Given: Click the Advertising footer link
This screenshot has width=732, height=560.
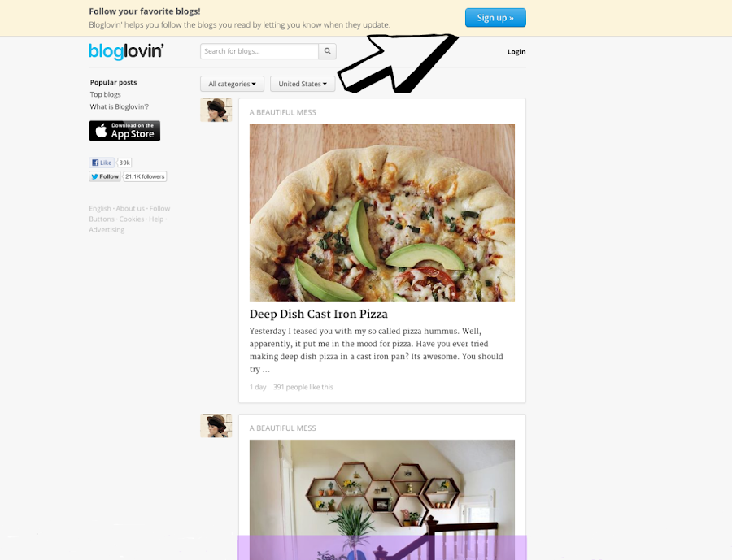Looking at the screenshot, I should pyautogui.click(x=107, y=229).
